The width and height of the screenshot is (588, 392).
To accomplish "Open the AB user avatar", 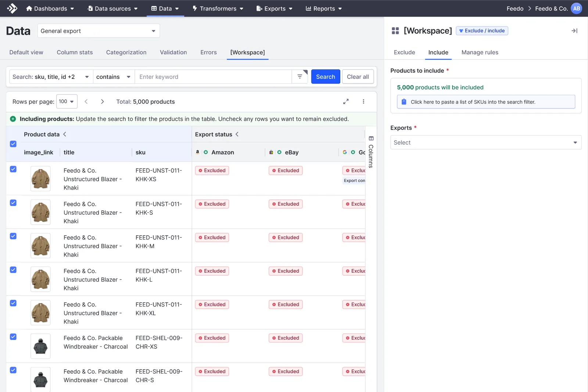I will (x=576, y=8).
